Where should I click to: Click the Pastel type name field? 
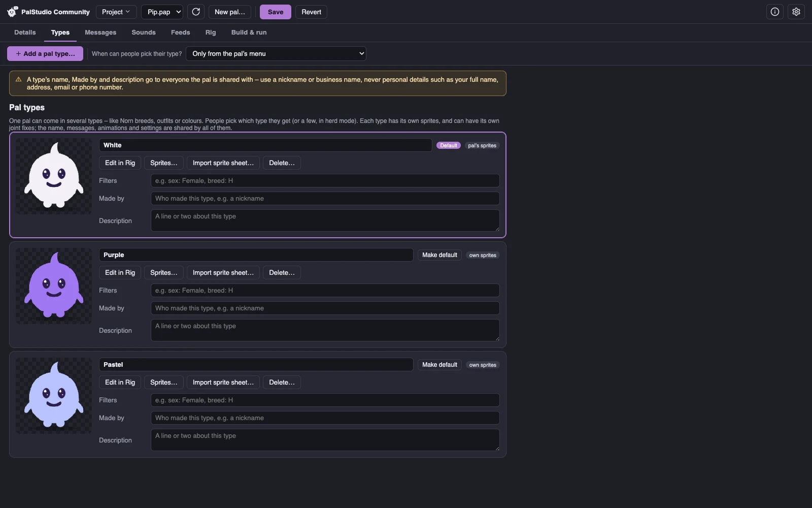coord(256,365)
